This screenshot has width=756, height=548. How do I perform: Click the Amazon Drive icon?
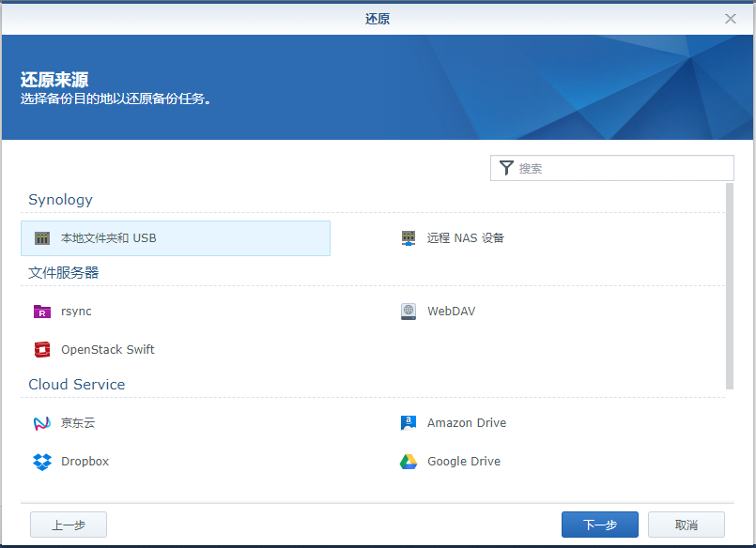[x=409, y=423]
